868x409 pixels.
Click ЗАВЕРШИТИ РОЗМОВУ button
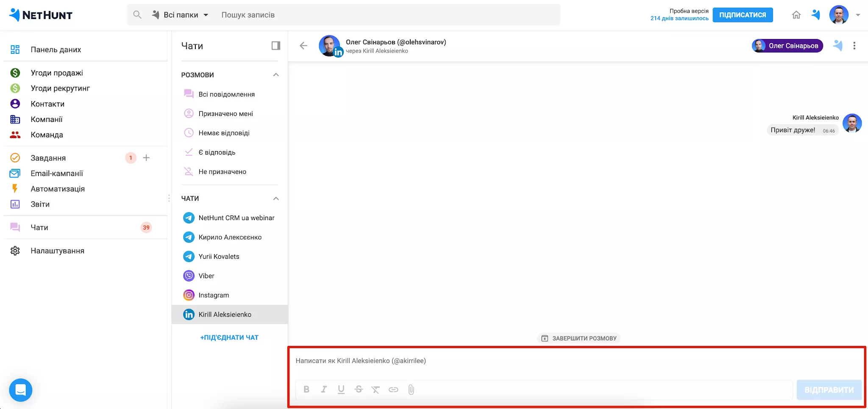(x=579, y=338)
